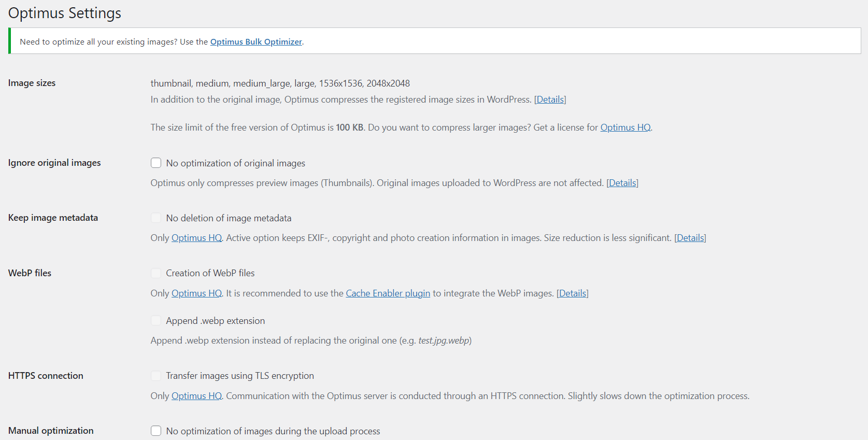868x440 pixels.
Task: Click Optimus HQ link in metadata section
Action: (x=196, y=237)
